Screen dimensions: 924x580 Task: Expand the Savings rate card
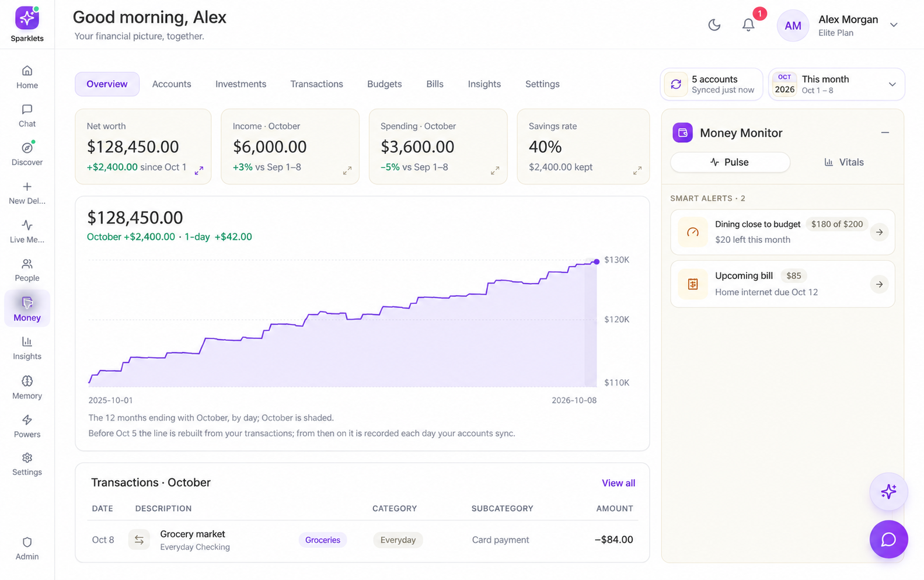[x=637, y=170]
